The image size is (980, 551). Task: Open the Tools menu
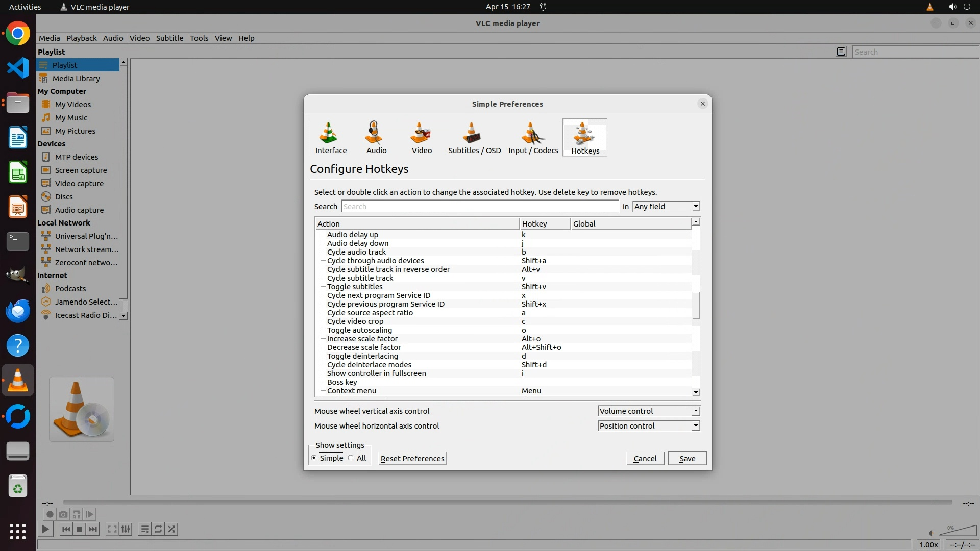click(199, 38)
